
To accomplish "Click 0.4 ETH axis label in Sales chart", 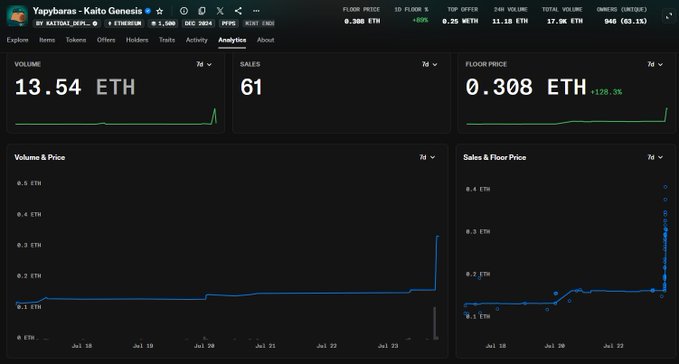I will (x=478, y=189).
